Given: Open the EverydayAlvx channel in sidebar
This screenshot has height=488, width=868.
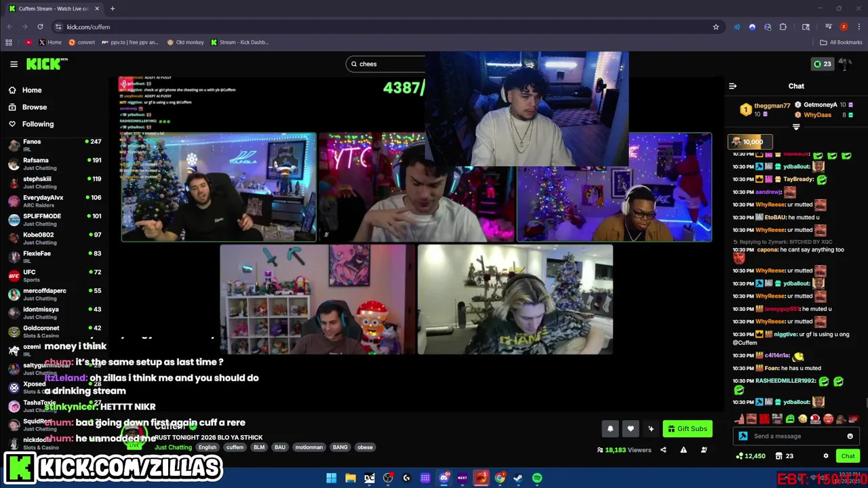Looking at the screenshot, I should pyautogui.click(x=54, y=201).
